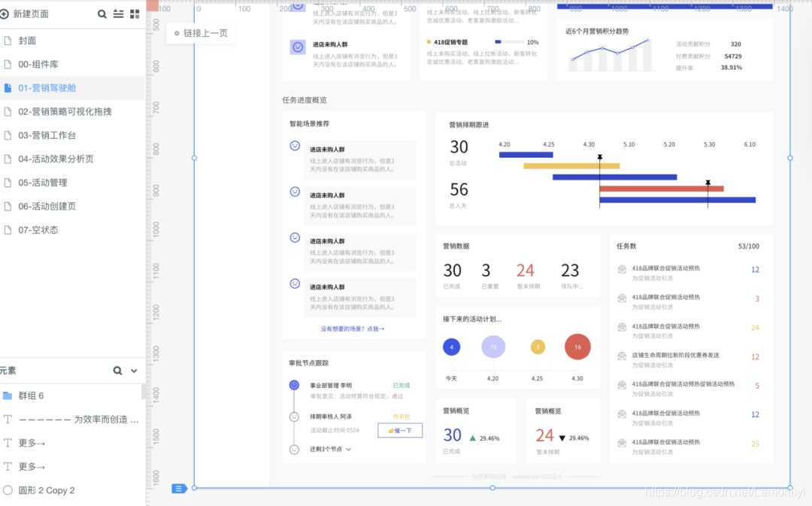
Task: Open page search magnifier icon
Action: (102, 14)
